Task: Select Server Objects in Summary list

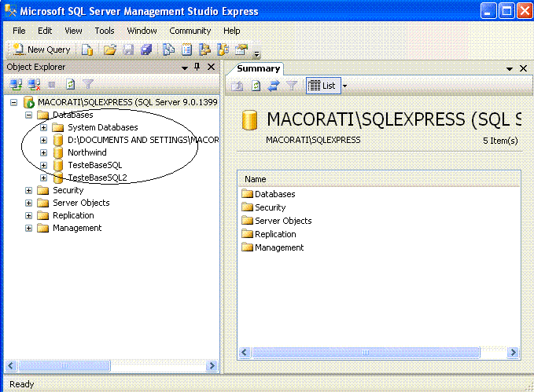Action: pyautogui.click(x=283, y=221)
